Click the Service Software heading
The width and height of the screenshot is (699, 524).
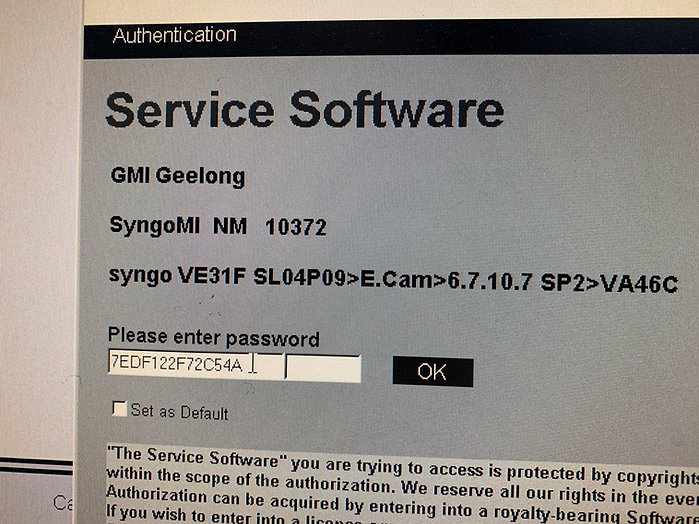[x=304, y=109]
